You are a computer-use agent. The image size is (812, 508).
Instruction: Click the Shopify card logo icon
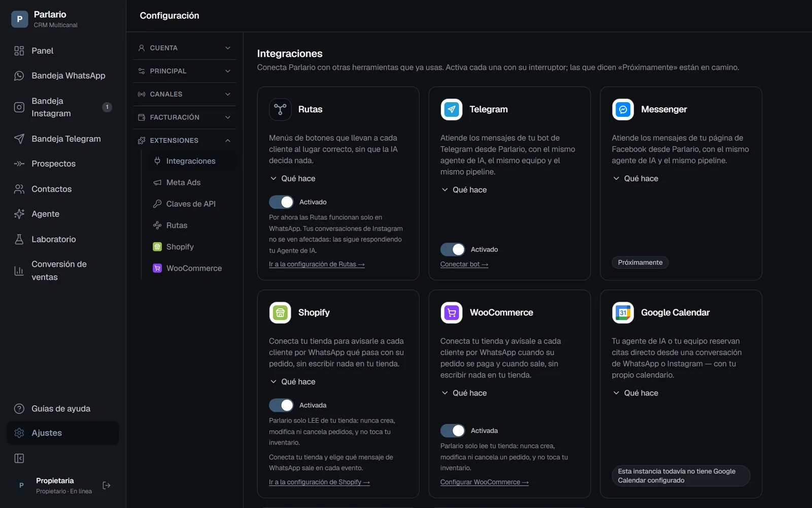tap(280, 312)
